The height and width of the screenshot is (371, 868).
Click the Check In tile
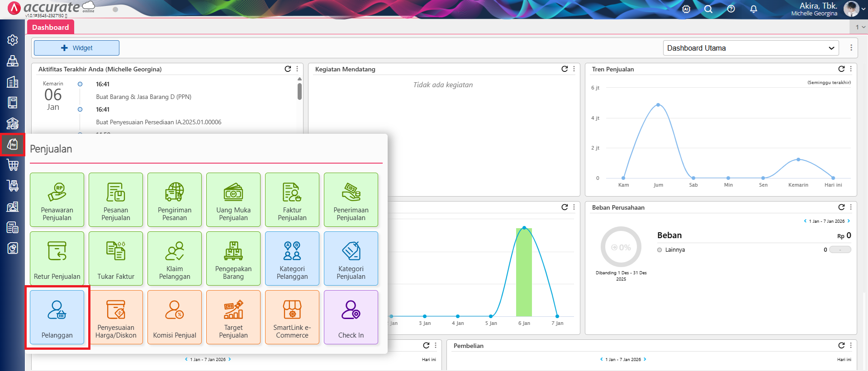351,317
